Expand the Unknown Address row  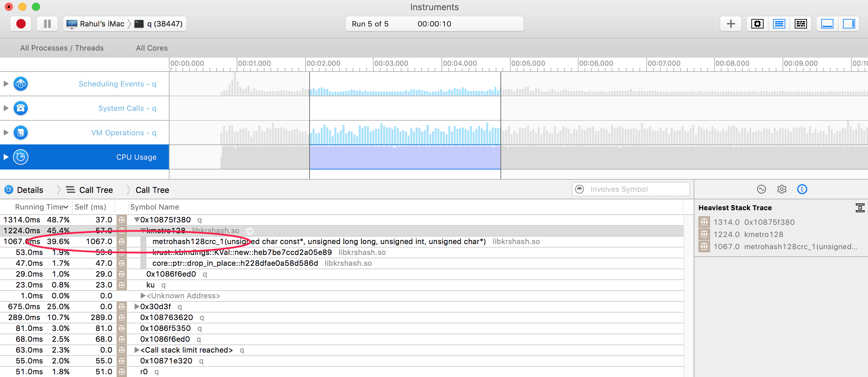coord(143,296)
